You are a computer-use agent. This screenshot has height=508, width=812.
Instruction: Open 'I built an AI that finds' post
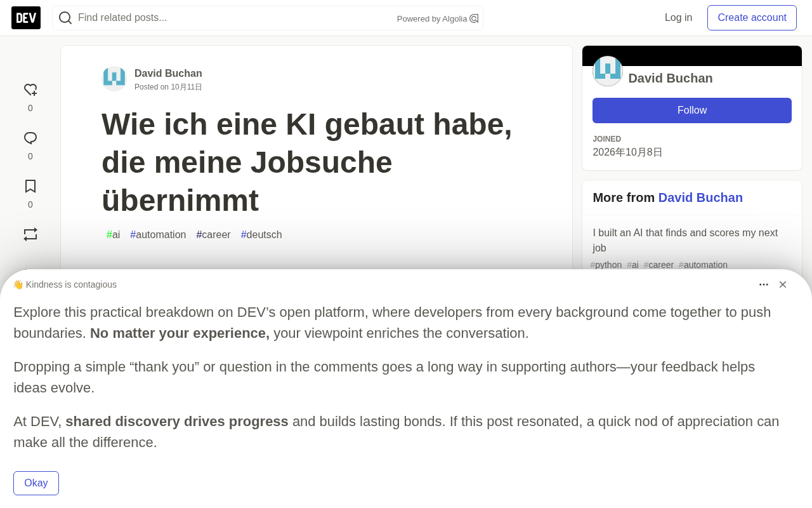pos(685,240)
